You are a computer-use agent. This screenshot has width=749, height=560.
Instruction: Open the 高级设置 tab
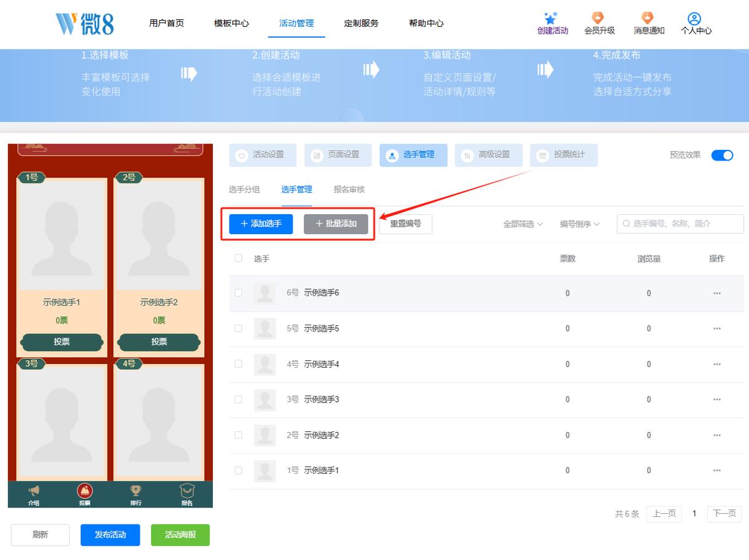tap(489, 155)
